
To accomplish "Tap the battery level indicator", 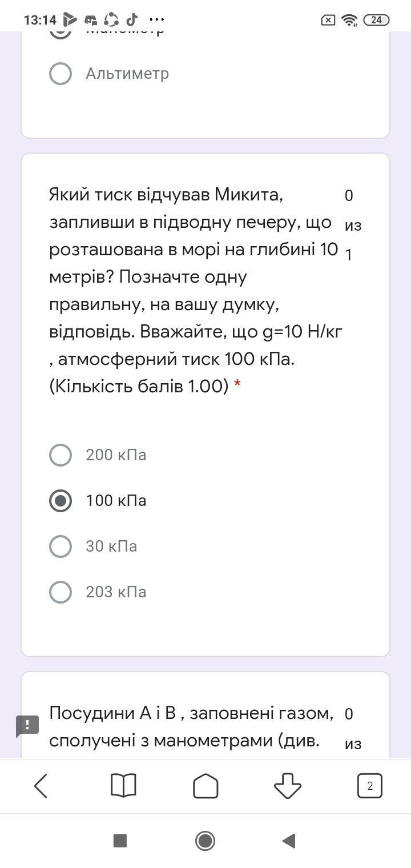I will click(x=376, y=20).
